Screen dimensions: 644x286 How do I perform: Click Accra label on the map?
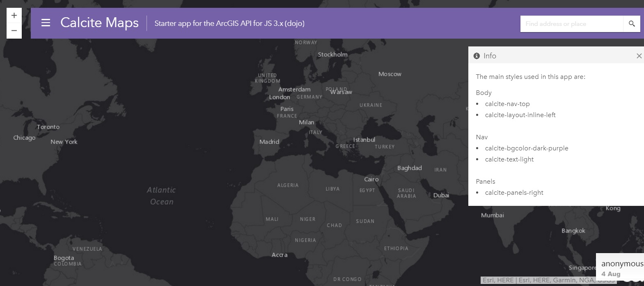[x=280, y=255]
